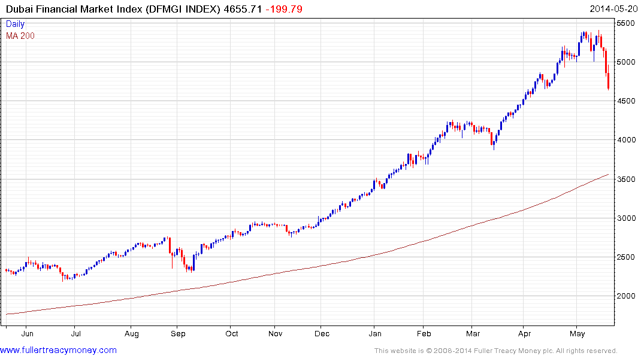This screenshot has height=359, width=644.
Task: Click the Dec x-axis label
Action: (x=322, y=333)
